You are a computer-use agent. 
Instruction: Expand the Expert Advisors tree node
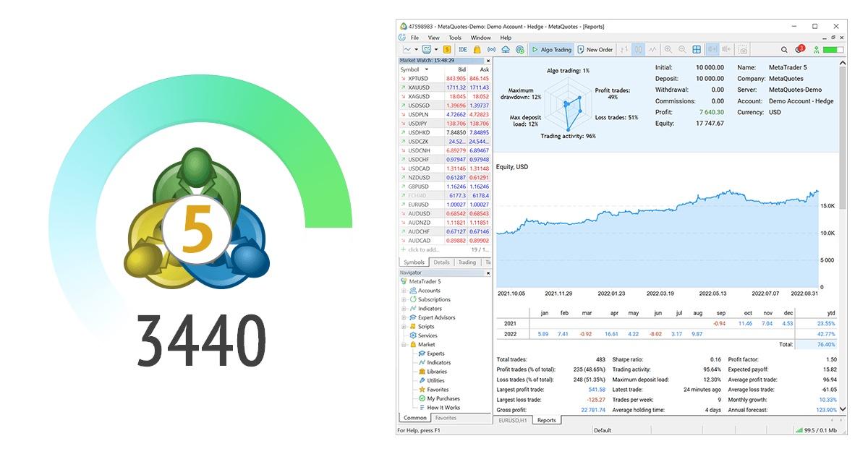click(x=404, y=317)
